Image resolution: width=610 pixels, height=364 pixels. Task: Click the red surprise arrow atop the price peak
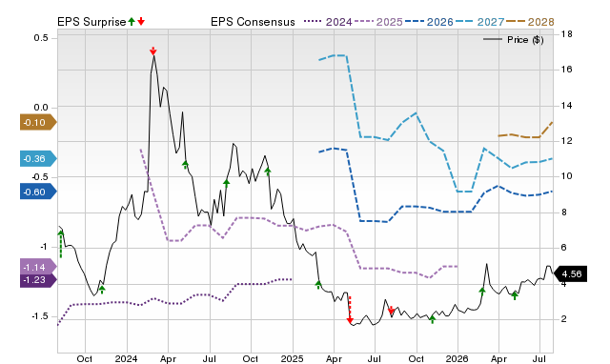[153, 51]
